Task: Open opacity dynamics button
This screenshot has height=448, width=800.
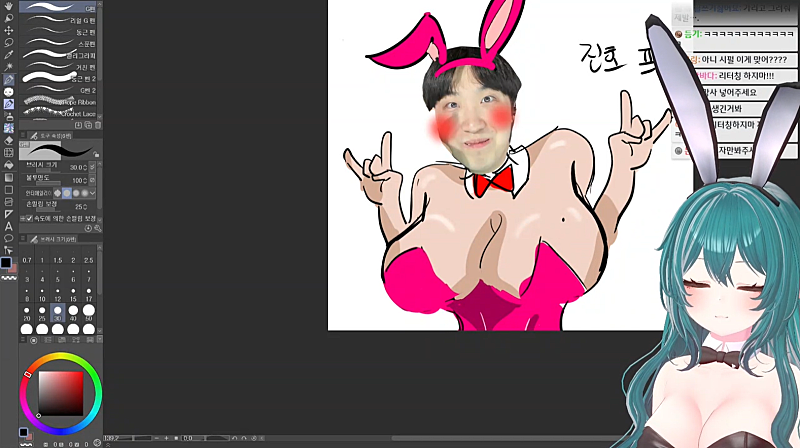Action: [x=92, y=181]
